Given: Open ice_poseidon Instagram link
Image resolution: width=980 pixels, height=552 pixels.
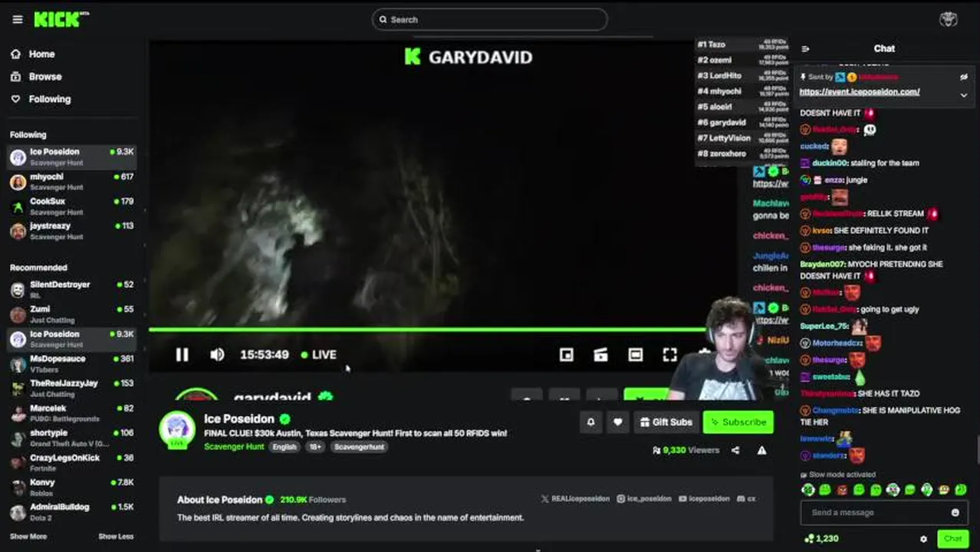Looking at the screenshot, I should tap(644, 498).
